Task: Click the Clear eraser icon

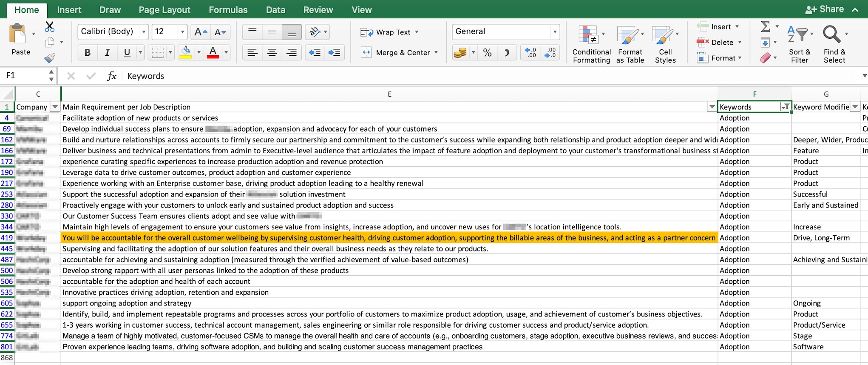Action: tap(765, 58)
